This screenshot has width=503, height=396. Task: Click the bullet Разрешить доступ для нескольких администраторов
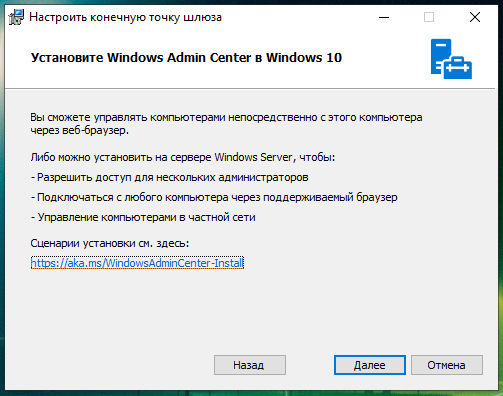pos(169,177)
